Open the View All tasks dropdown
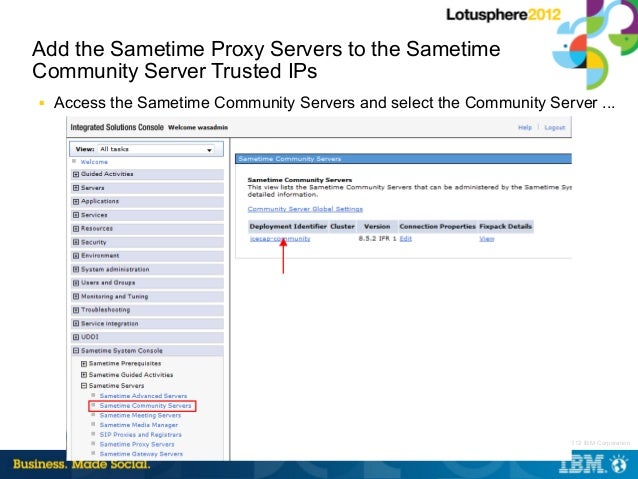The width and height of the screenshot is (638, 479). point(157,149)
